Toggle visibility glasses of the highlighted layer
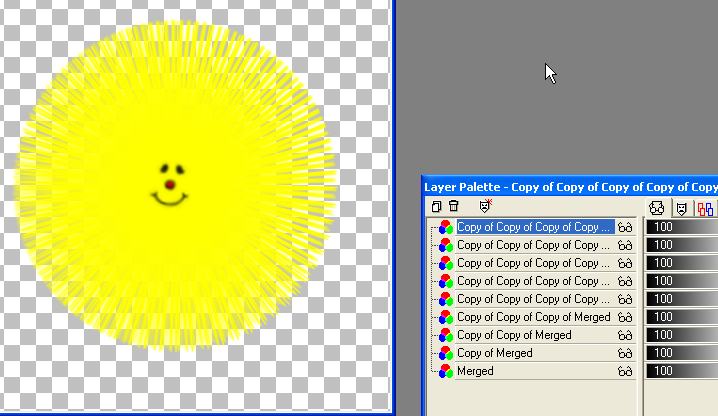Viewport: 718px width, 416px height. [x=625, y=228]
